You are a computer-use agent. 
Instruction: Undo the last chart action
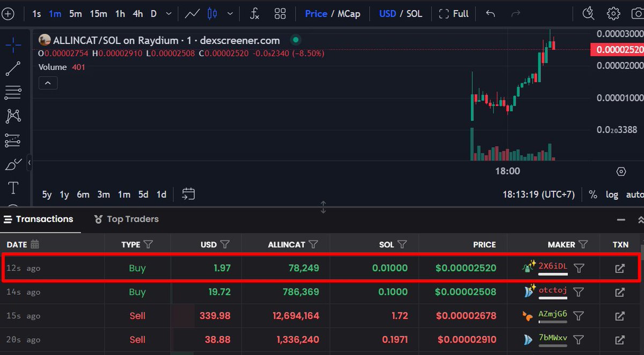tap(490, 14)
